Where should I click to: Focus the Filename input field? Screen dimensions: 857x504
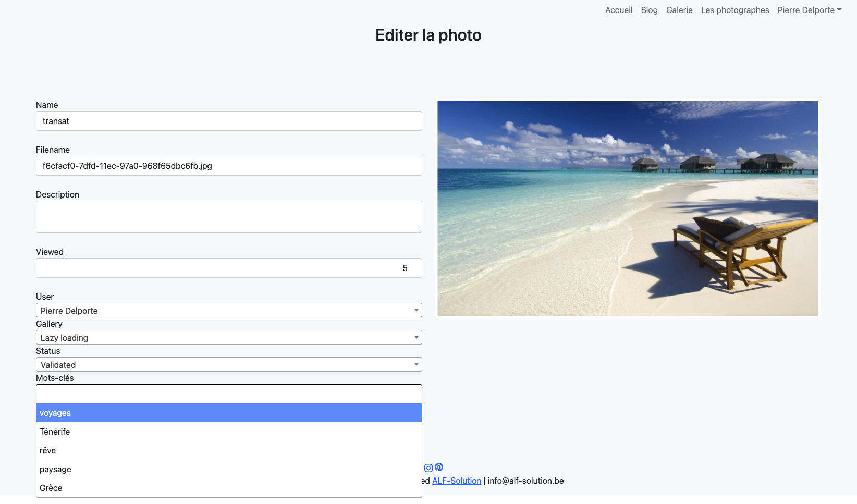229,166
